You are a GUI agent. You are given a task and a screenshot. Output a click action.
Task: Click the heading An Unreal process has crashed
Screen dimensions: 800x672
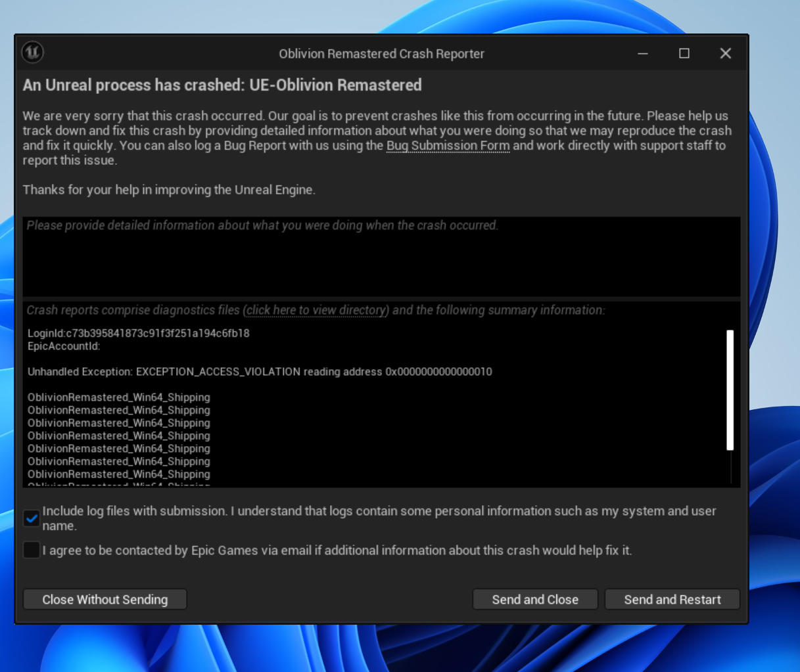pos(222,85)
